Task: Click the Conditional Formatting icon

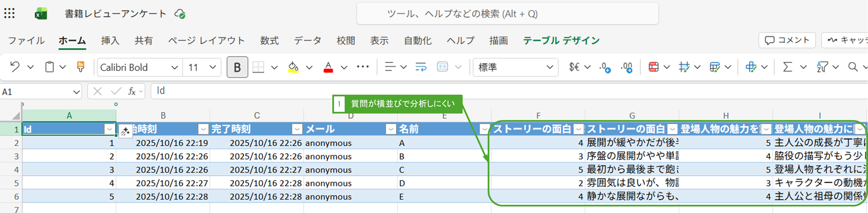Action: [x=653, y=67]
